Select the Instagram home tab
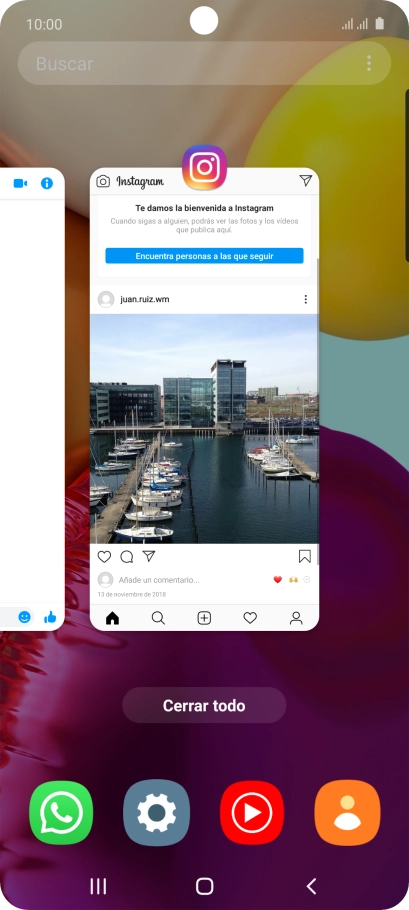This screenshot has width=409, height=910. click(x=113, y=618)
